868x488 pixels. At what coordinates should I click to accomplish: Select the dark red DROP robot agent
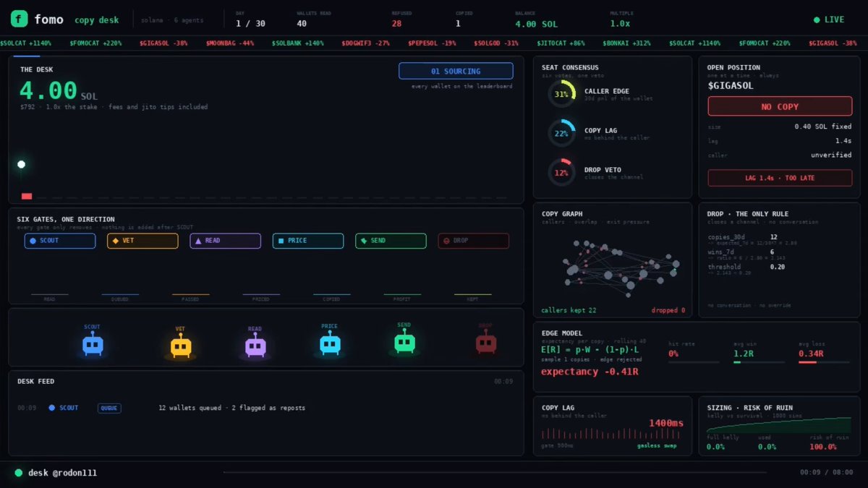point(485,343)
